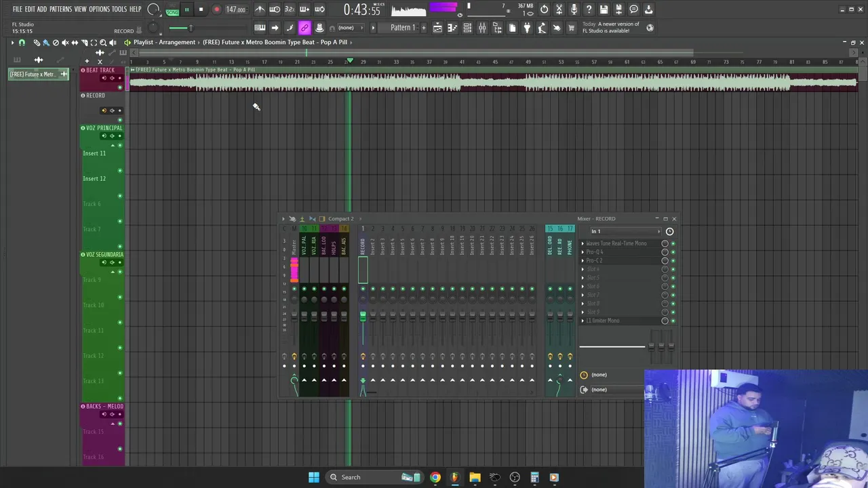This screenshot has height=488, width=868.
Task: Toggle the pink link/multilink controllers icon
Action: (304, 28)
